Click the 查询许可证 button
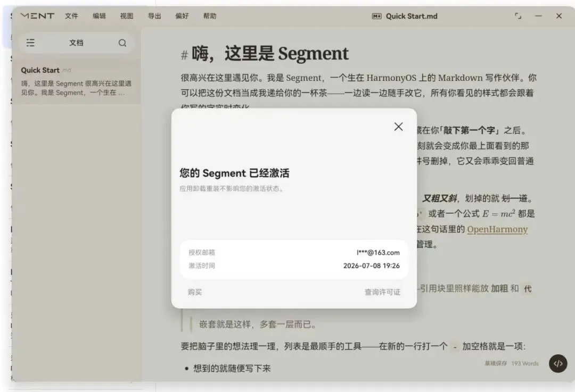Viewport: 575px width, 392px height. click(x=382, y=292)
